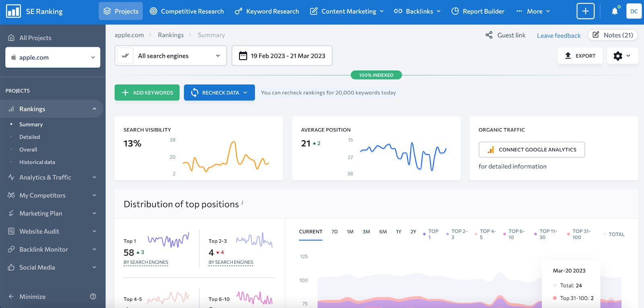
Task: Click the Leave feedback link
Action: 559,35
